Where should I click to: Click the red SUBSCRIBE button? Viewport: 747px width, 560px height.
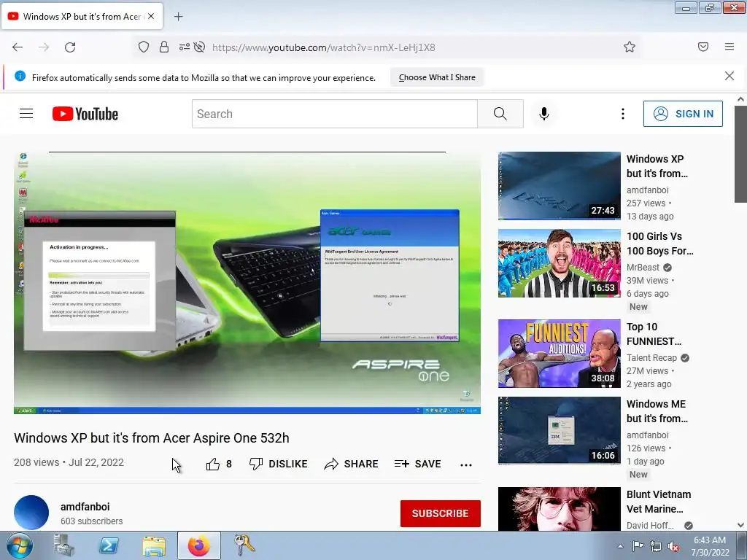[440, 513]
